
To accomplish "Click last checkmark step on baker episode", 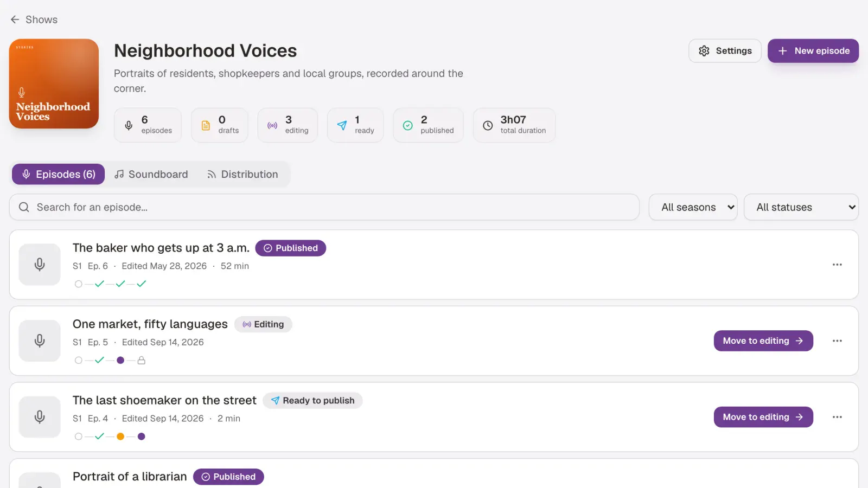I will 141,284.
